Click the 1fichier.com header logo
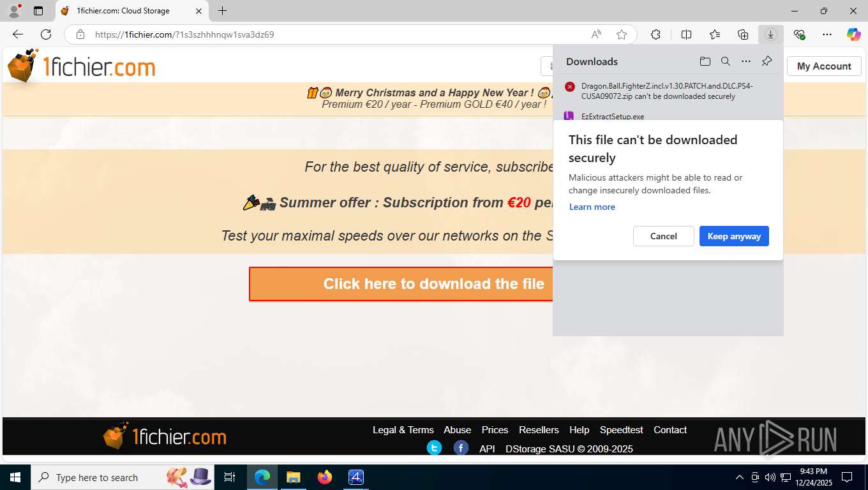This screenshot has height=490, width=868. [x=81, y=66]
